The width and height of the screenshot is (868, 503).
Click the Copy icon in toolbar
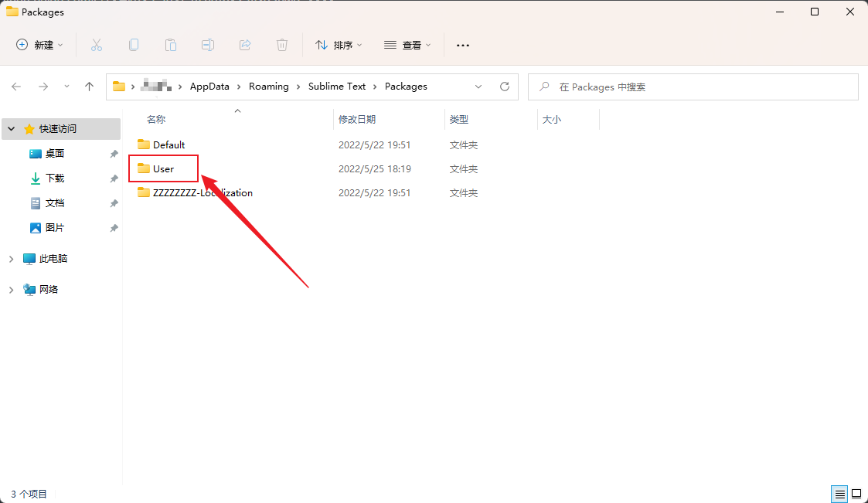(134, 45)
